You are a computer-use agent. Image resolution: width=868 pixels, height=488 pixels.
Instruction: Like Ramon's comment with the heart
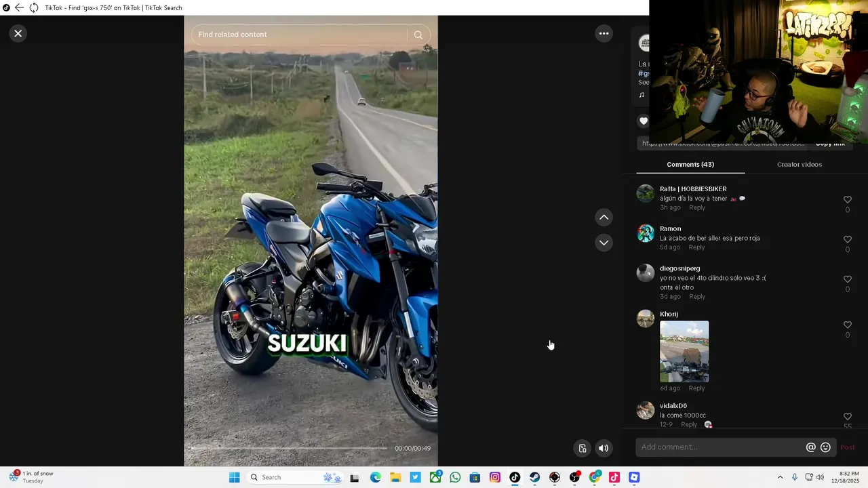(847, 239)
